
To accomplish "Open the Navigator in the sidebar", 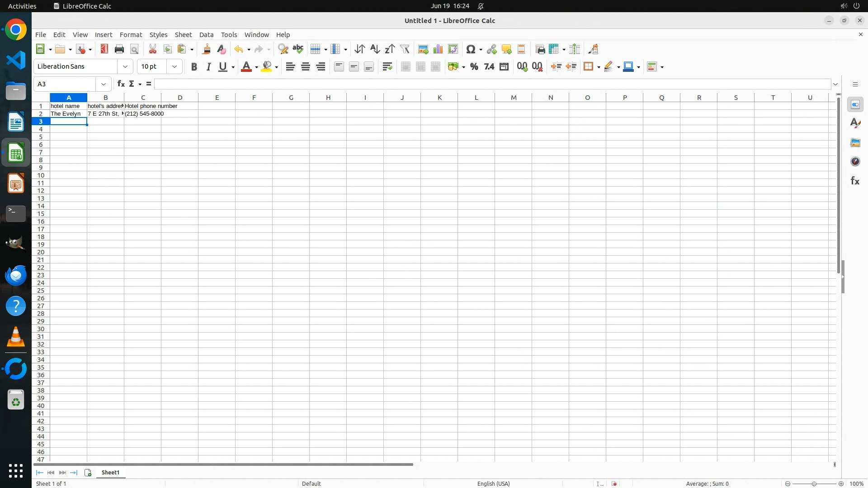I will coord(855,162).
